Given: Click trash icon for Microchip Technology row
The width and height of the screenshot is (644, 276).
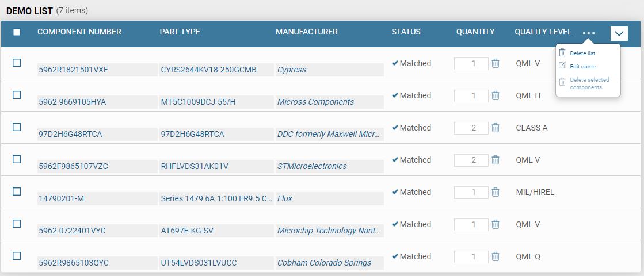Looking at the screenshot, I should point(495,224).
